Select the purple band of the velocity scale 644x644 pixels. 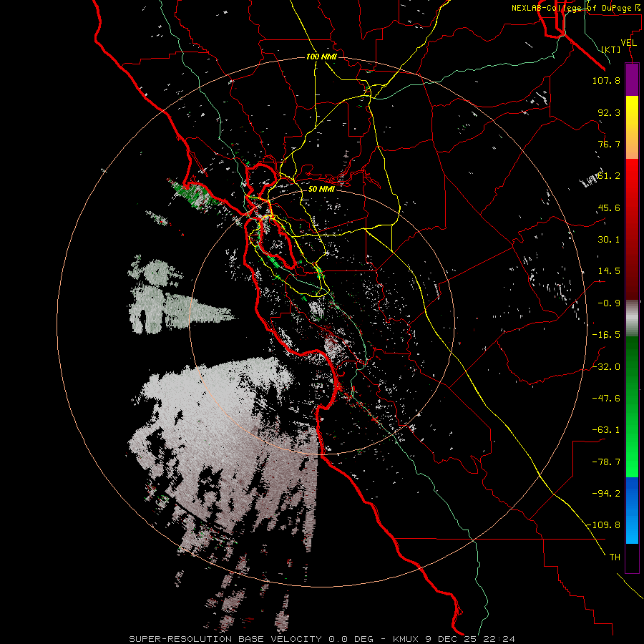point(632,79)
